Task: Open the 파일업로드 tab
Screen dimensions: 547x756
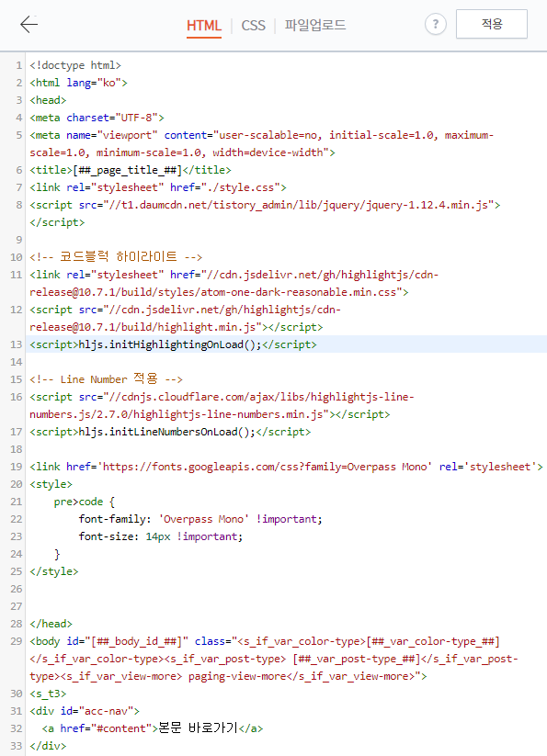Action: (x=315, y=25)
